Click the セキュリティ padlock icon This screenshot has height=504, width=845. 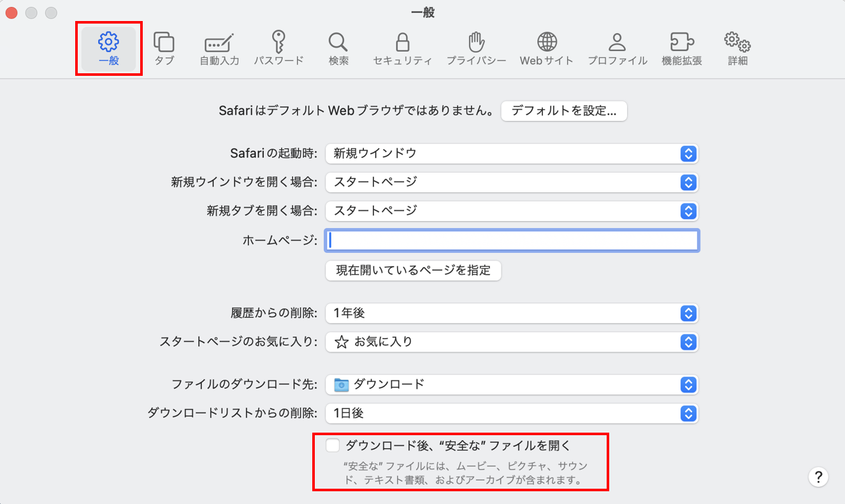point(402,48)
